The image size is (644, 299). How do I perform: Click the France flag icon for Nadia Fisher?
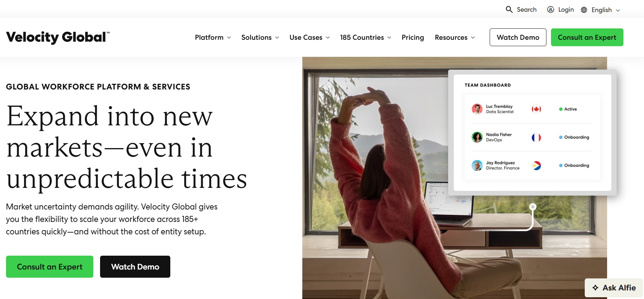[x=536, y=137]
